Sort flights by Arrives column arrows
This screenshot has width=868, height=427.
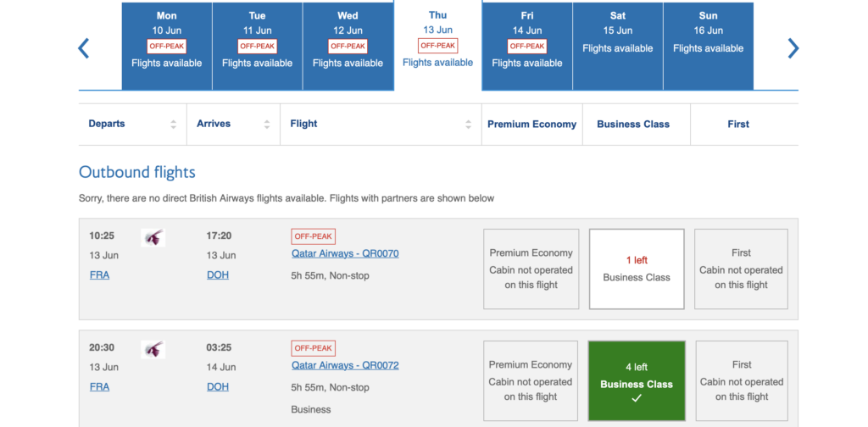coord(267,124)
